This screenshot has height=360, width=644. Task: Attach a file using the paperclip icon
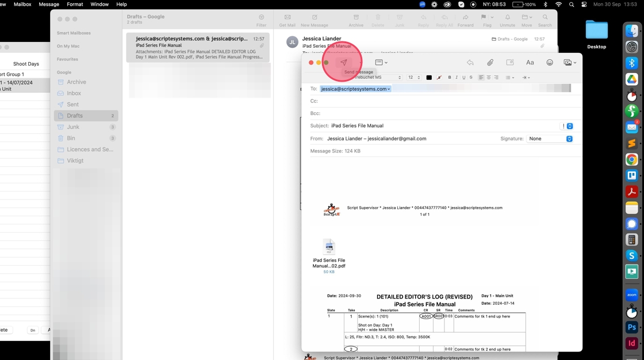point(490,63)
